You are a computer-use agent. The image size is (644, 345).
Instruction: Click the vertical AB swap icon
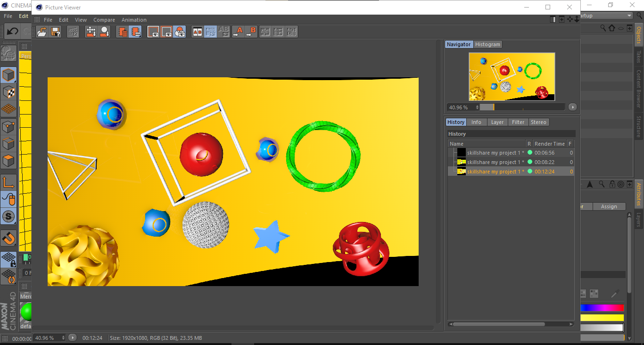pyautogui.click(x=292, y=32)
